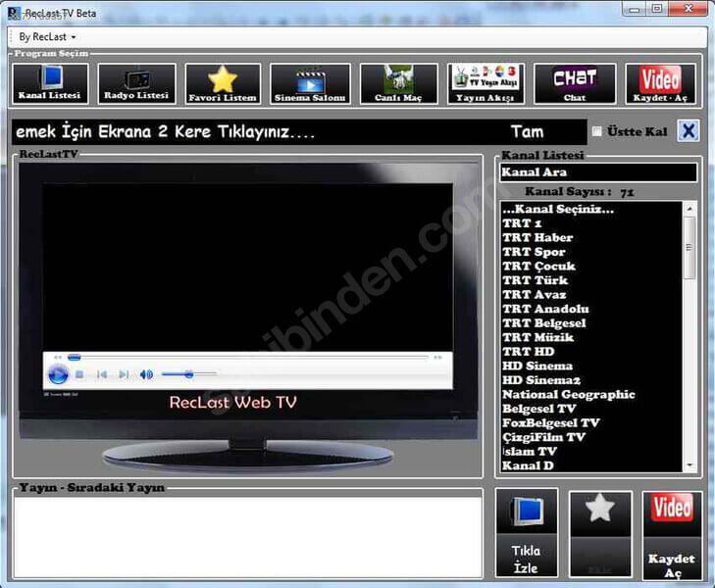Click the channel list scroll up arrow
Viewport: 715px width, 588px height.
point(689,209)
